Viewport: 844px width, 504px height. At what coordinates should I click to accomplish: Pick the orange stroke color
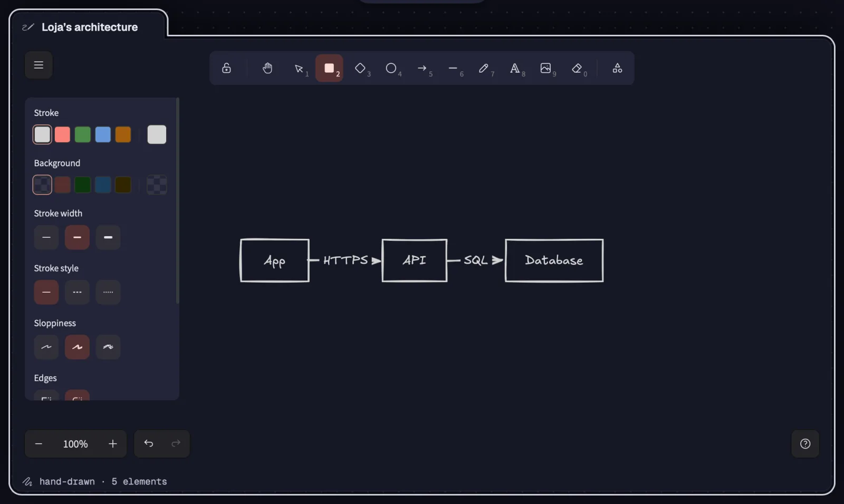(123, 134)
